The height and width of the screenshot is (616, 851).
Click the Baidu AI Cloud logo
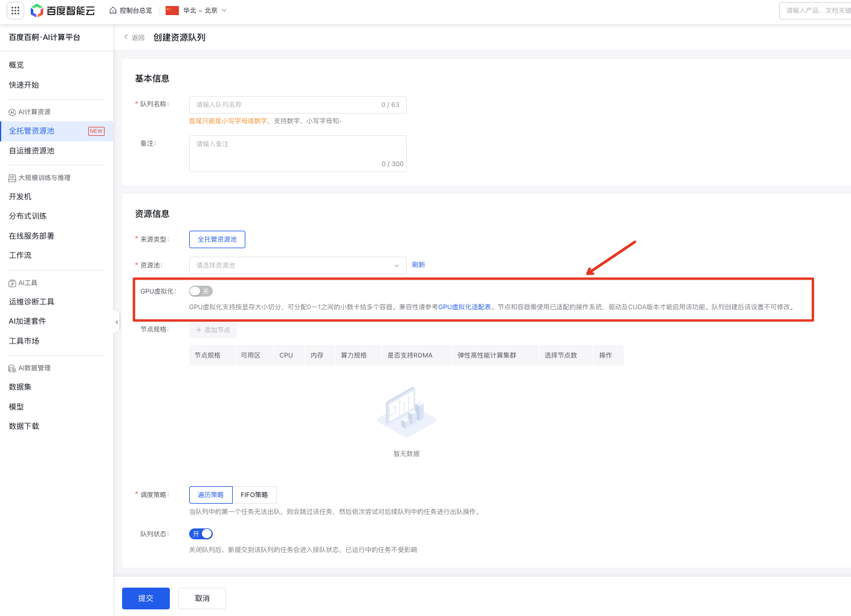click(x=63, y=10)
